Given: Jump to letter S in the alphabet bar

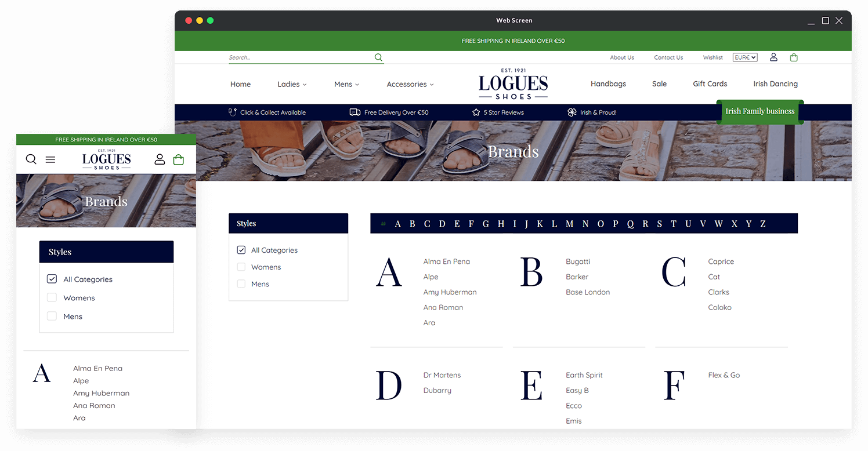Looking at the screenshot, I should pyautogui.click(x=659, y=224).
